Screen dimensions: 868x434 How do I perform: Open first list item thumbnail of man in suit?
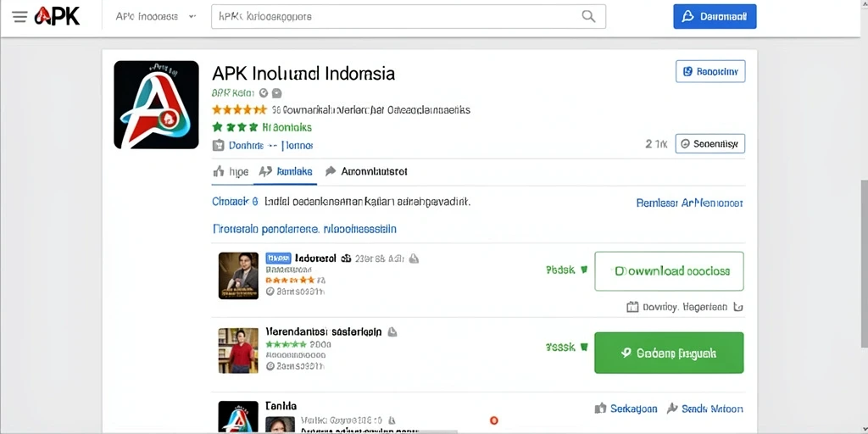[x=238, y=275]
